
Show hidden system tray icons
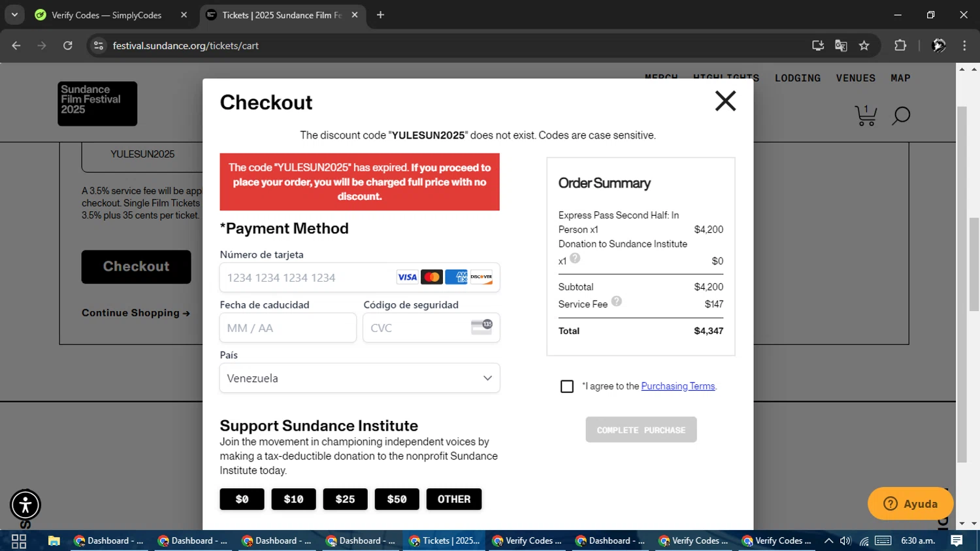pos(828,541)
